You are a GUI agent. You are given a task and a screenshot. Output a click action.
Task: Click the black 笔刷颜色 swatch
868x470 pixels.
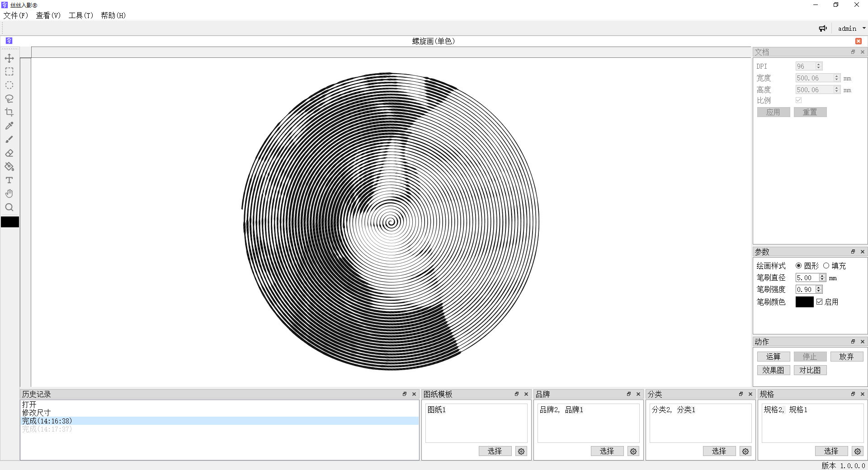click(804, 302)
